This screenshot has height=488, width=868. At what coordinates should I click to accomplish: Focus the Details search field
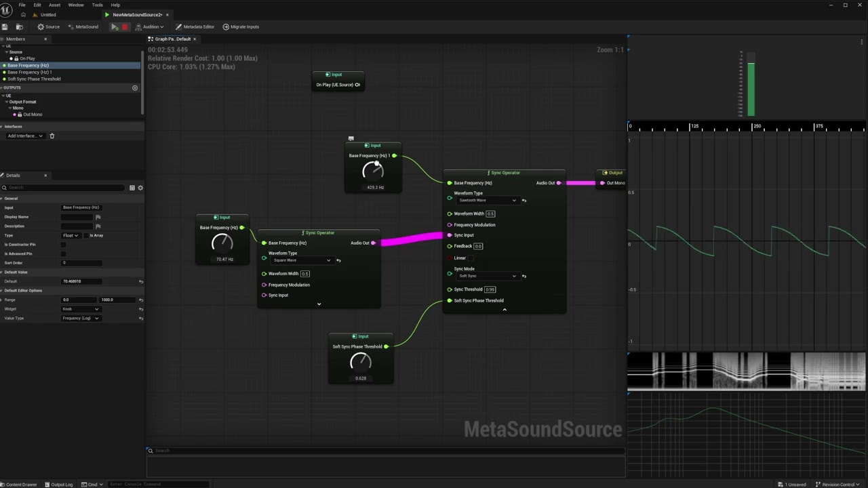tap(64, 188)
